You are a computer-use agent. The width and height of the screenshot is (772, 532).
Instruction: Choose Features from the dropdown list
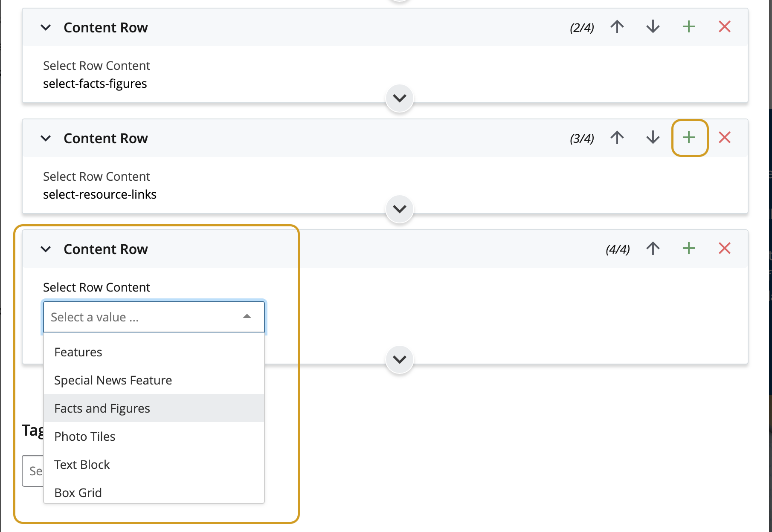(78, 352)
